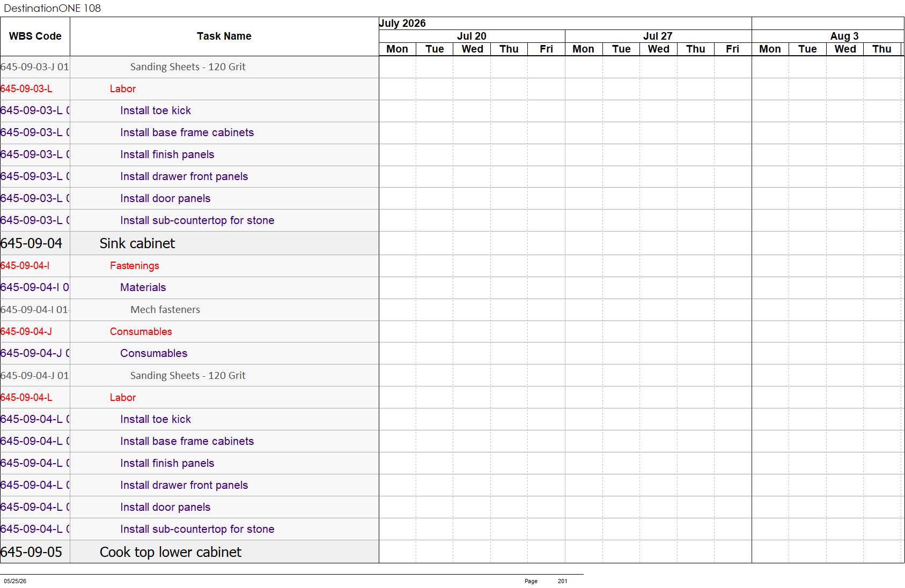905x588 pixels.
Task: Click WBS code 645-09-05
Action: (x=31, y=552)
